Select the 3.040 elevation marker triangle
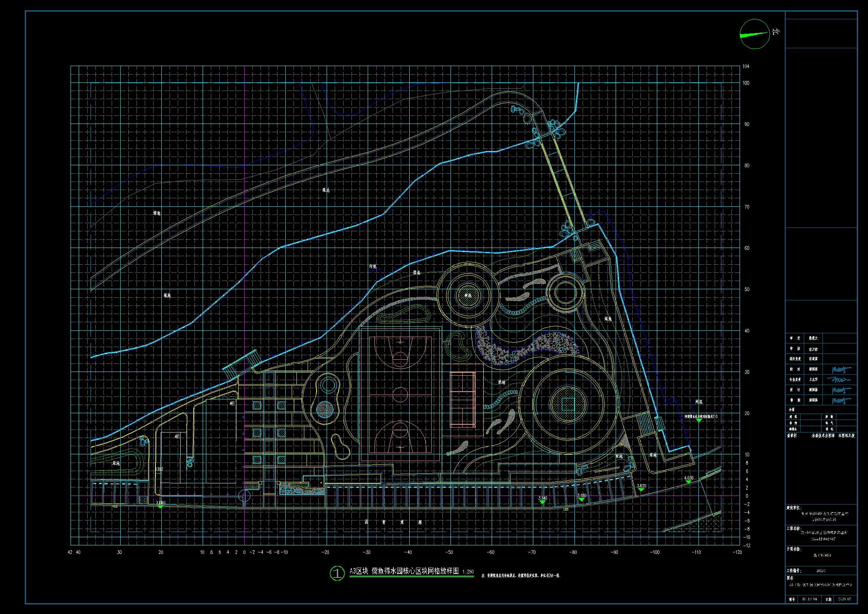 pyautogui.click(x=160, y=506)
